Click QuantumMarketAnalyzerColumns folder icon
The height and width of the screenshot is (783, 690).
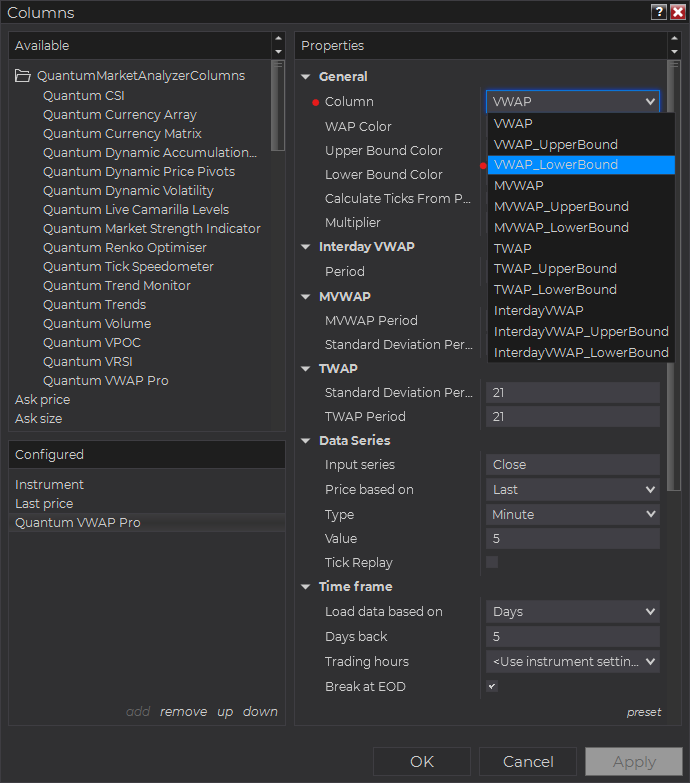pos(22,76)
